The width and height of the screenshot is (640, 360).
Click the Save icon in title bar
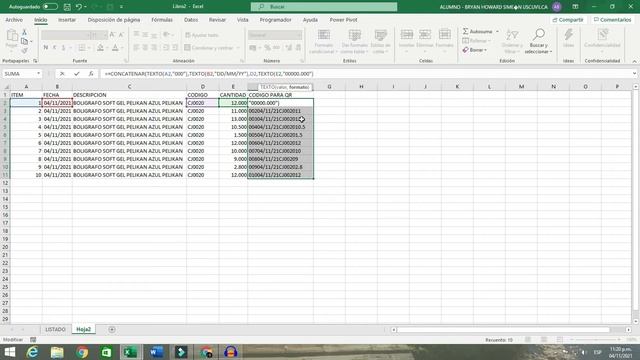pyautogui.click(x=67, y=7)
